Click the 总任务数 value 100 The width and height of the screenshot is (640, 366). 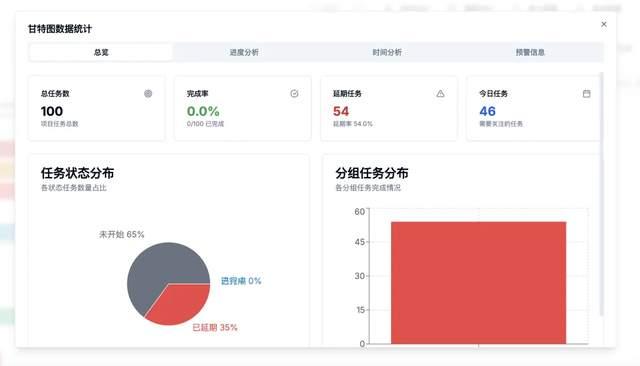point(52,111)
